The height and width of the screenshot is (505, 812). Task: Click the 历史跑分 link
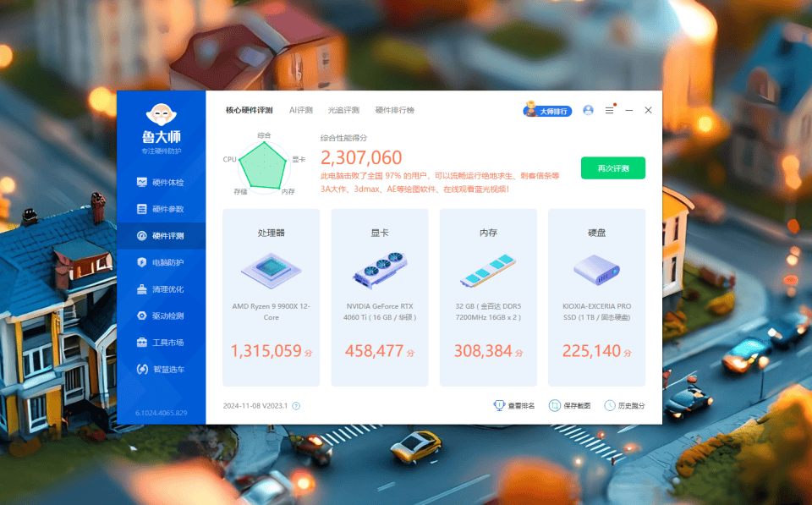click(624, 405)
